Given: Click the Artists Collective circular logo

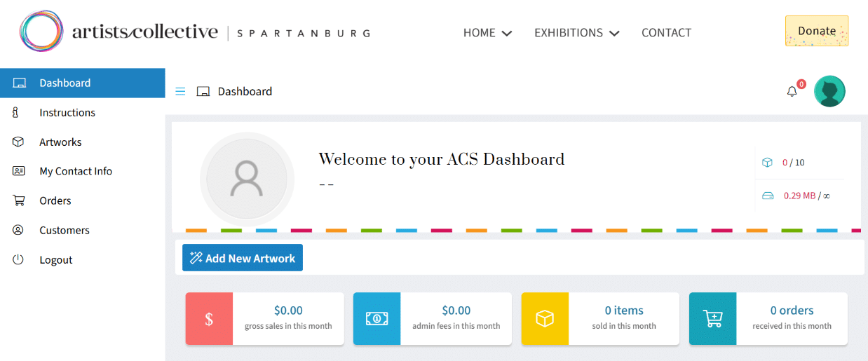Looking at the screenshot, I should (x=41, y=32).
